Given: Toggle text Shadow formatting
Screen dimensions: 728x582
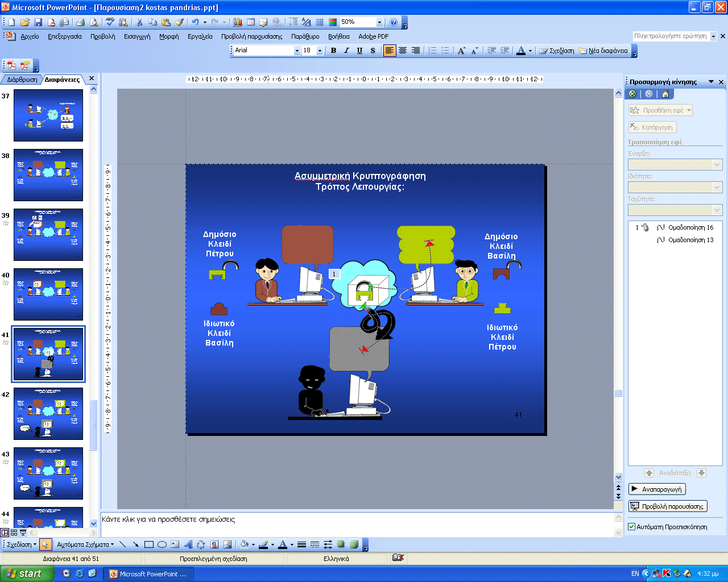Looking at the screenshot, I should pos(373,51).
